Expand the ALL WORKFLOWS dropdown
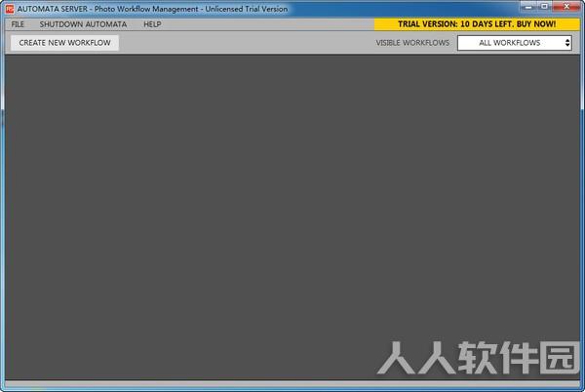Image resolution: width=585 pixels, height=392 pixels. click(515, 43)
